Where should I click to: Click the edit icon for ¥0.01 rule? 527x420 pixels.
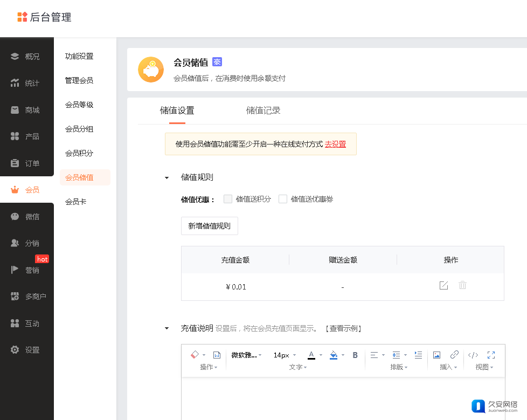[443, 286]
